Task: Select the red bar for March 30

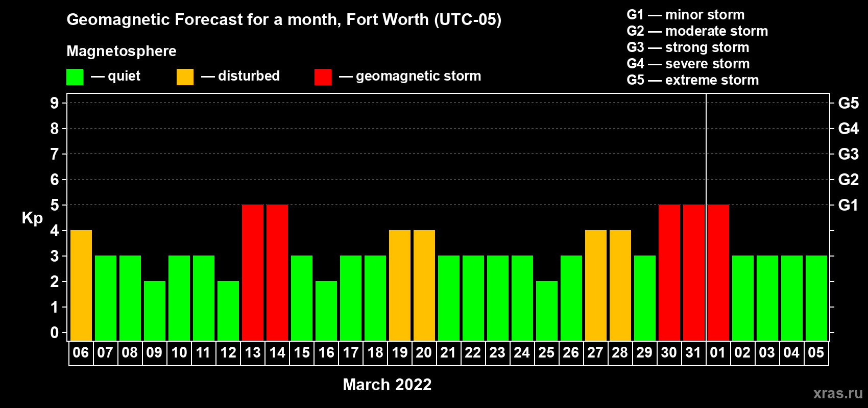Action: click(x=669, y=273)
